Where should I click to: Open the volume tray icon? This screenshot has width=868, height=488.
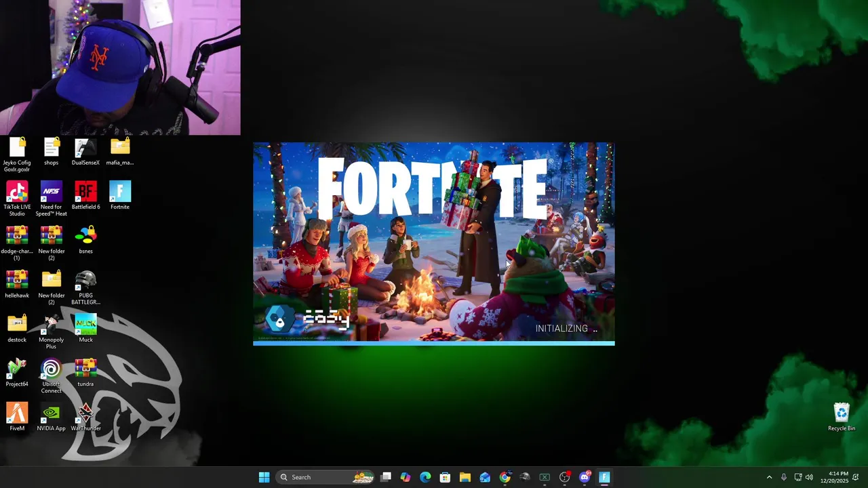click(809, 477)
